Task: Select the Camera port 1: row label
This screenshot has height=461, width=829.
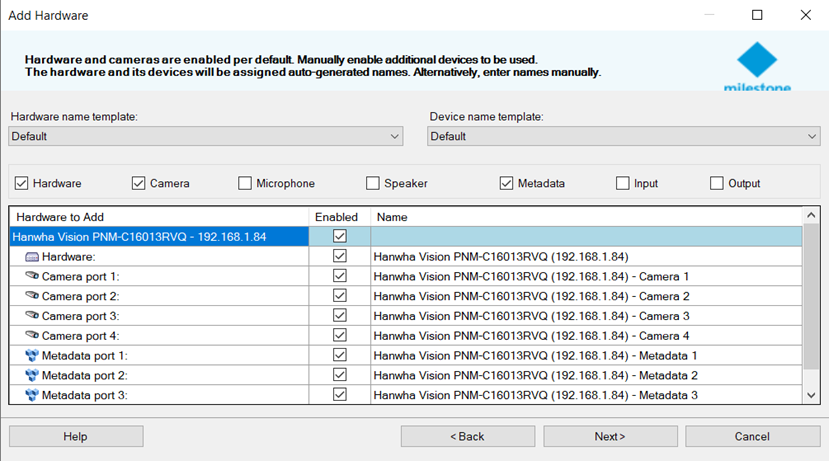Action: [x=80, y=276]
